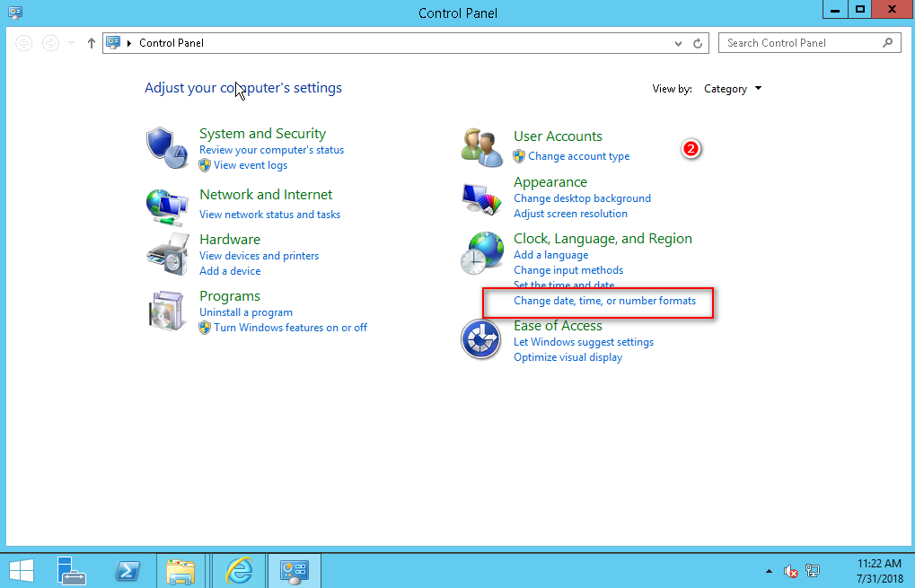915x588 pixels.
Task: Click Change account type link
Action: (578, 156)
